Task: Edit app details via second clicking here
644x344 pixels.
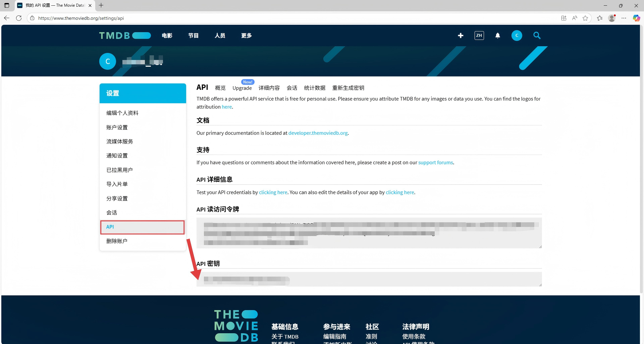Action: [x=400, y=192]
